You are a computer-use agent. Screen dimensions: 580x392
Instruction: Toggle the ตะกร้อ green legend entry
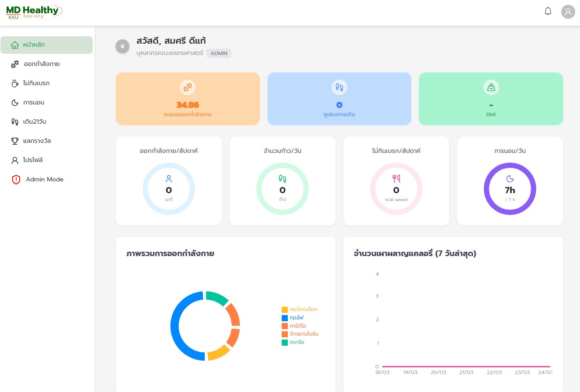(x=296, y=342)
